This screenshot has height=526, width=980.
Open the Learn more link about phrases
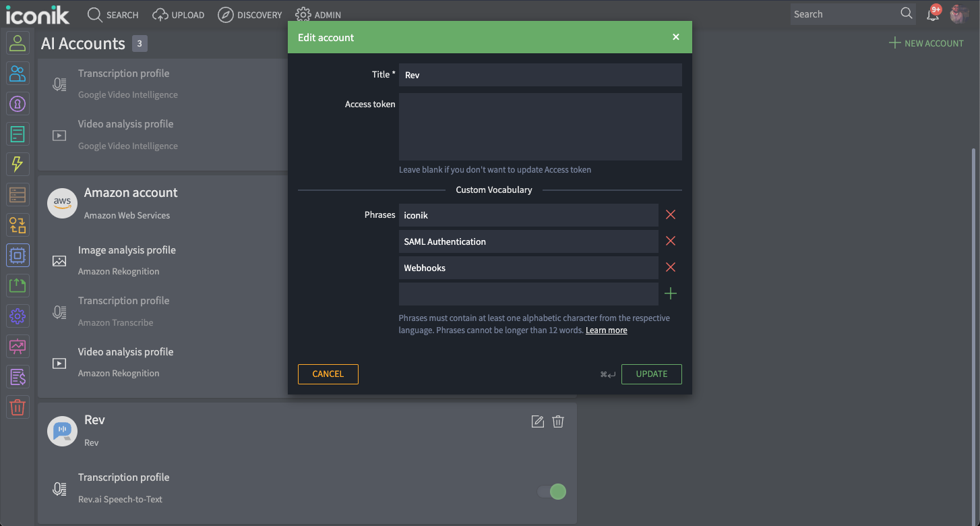pos(606,330)
